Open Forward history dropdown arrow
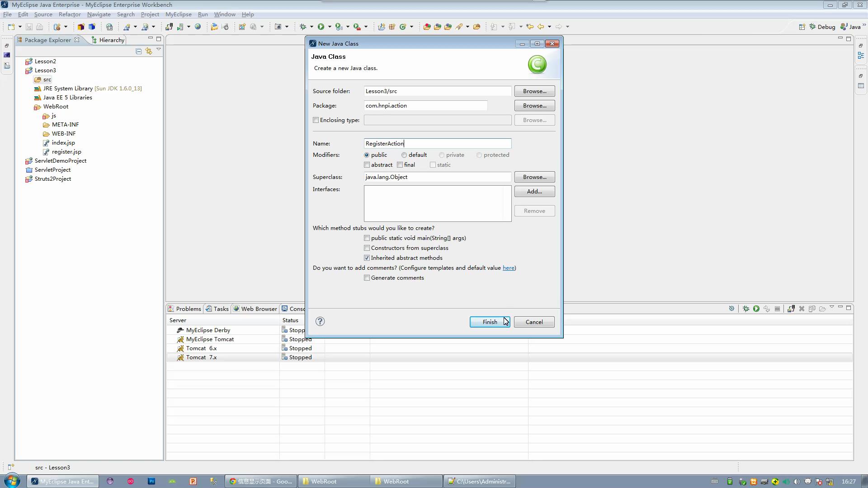Viewport: 868px width, 488px height. click(567, 27)
